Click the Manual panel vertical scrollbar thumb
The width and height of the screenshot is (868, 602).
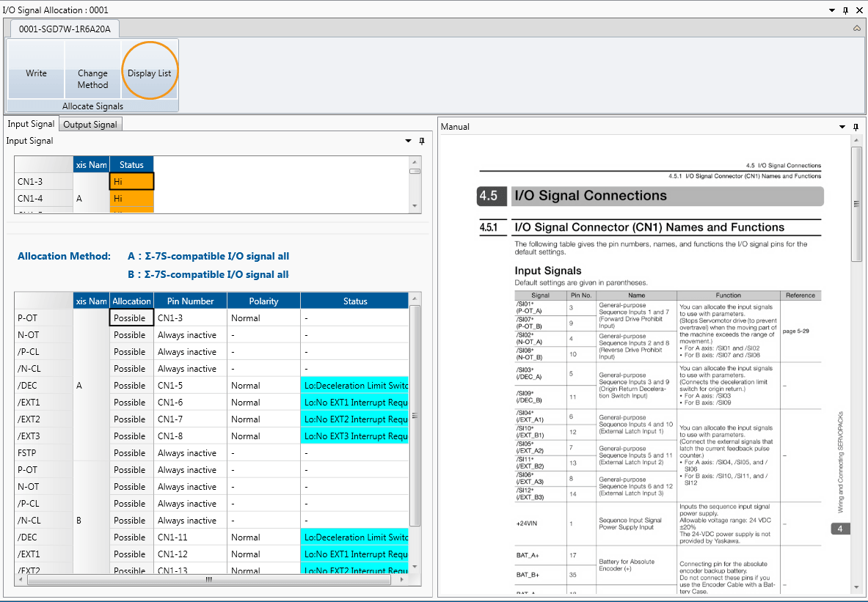tap(856, 204)
